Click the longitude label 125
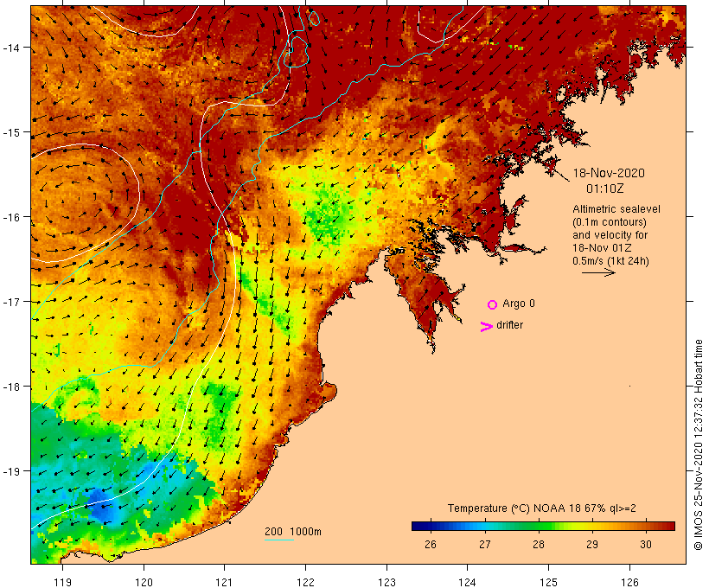Screen dimensions: 709x588 pyautogui.click(x=548, y=582)
